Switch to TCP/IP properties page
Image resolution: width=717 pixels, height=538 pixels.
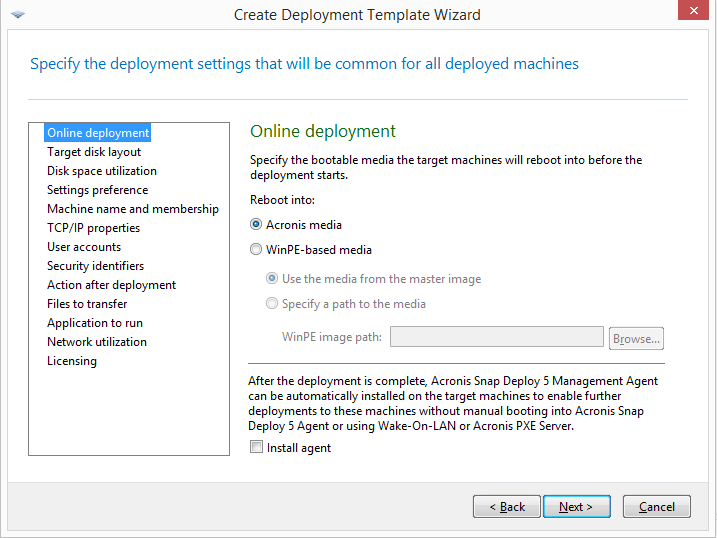tap(93, 228)
